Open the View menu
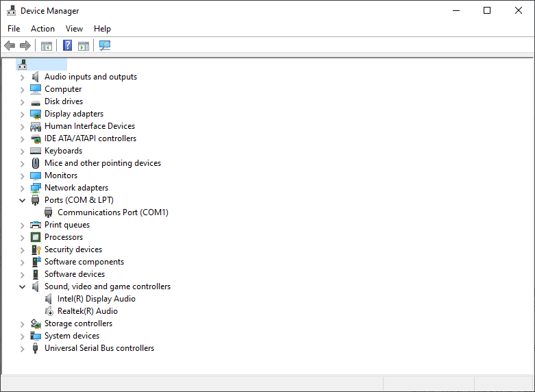This screenshot has width=535, height=392. (x=74, y=29)
